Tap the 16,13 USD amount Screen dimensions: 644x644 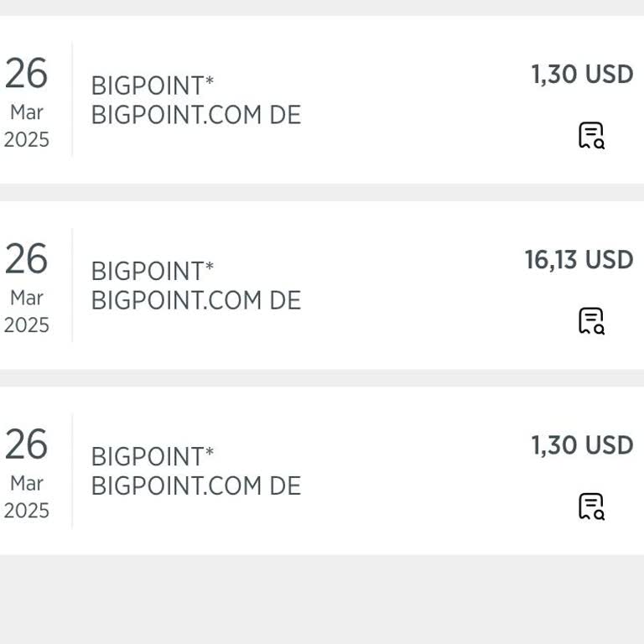point(579,260)
